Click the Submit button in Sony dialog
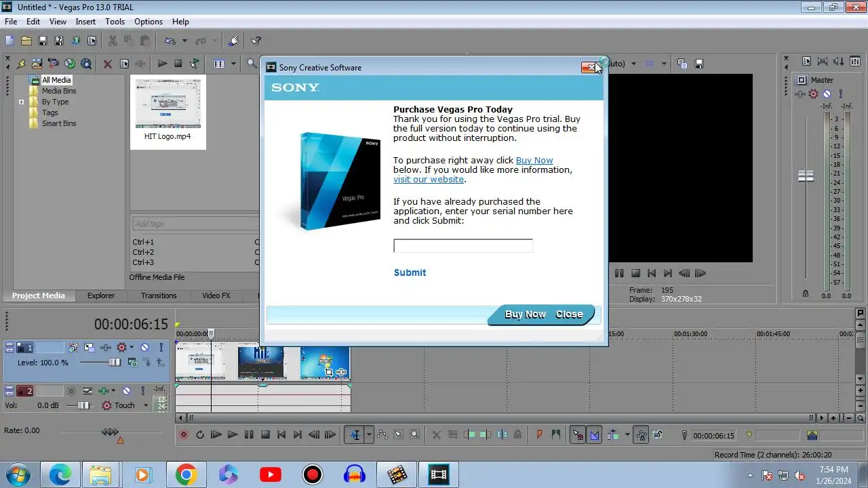 coord(410,272)
